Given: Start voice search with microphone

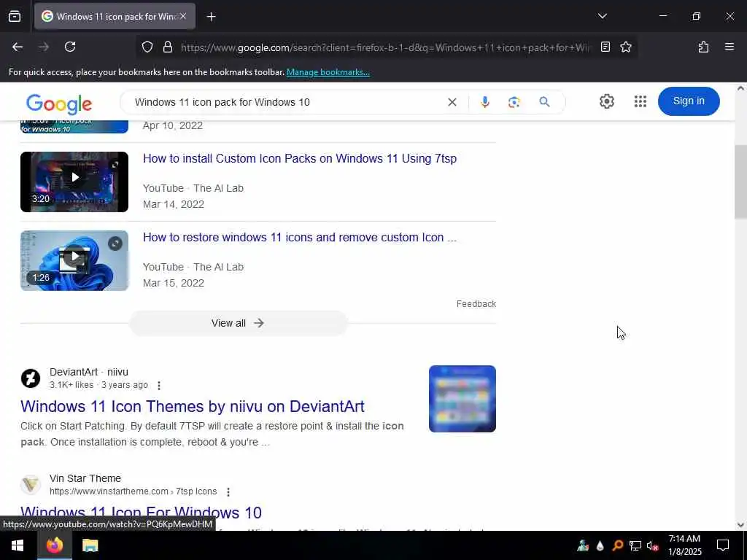Looking at the screenshot, I should pyautogui.click(x=485, y=102).
